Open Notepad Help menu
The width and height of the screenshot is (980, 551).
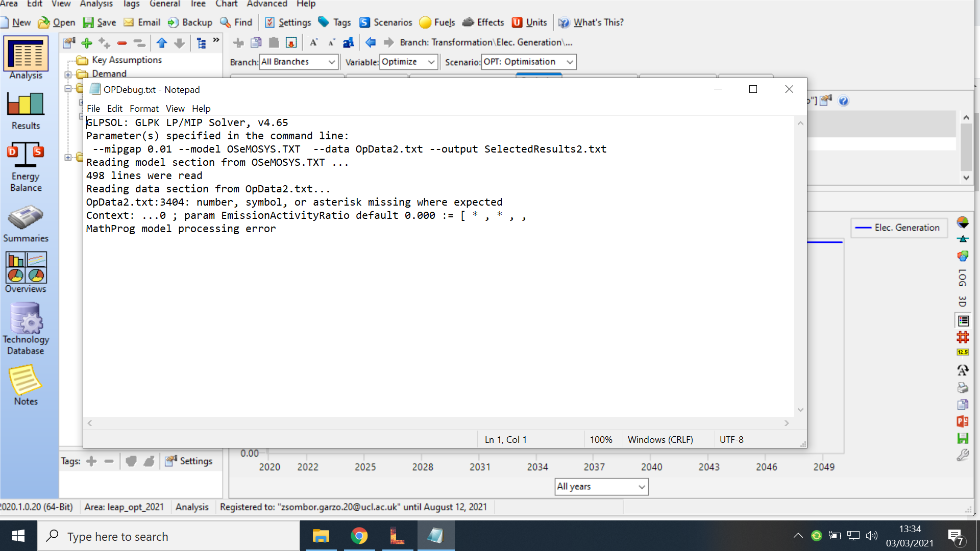[201, 109]
